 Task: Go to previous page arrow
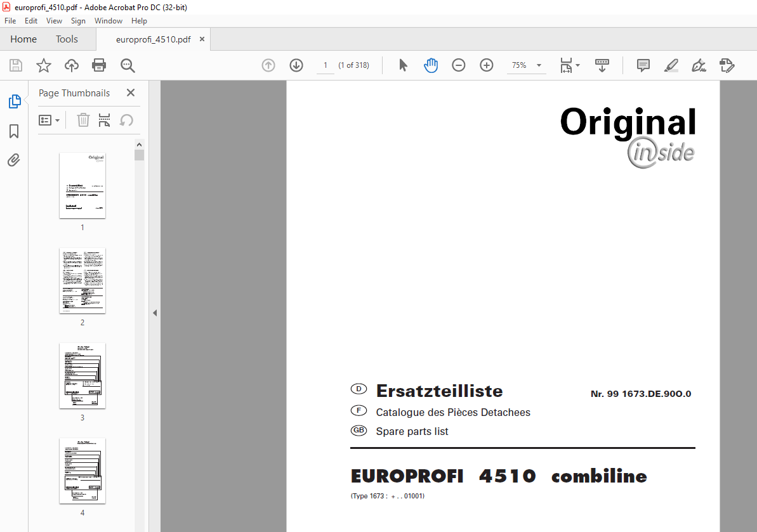[x=268, y=65]
